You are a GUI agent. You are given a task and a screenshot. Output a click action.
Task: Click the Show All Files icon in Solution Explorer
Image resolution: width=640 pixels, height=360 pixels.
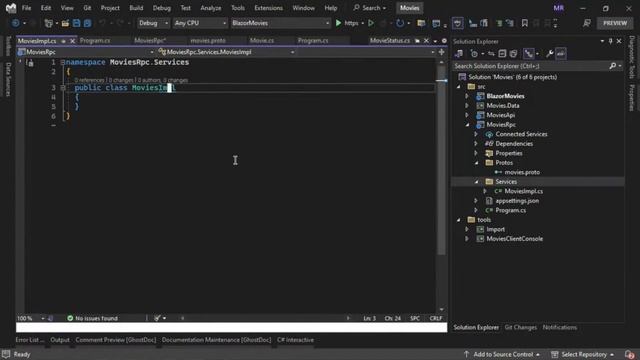point(513,53)
